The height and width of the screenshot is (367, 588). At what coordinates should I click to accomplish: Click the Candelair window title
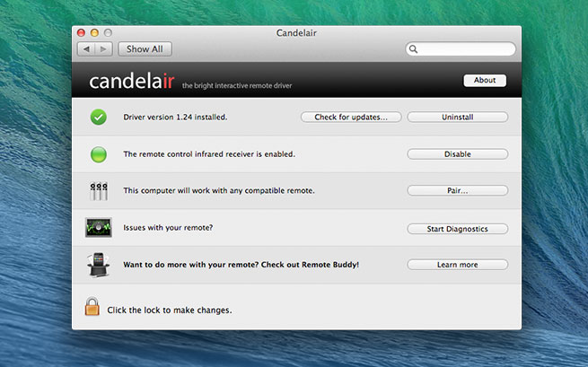tap(296, 33)
